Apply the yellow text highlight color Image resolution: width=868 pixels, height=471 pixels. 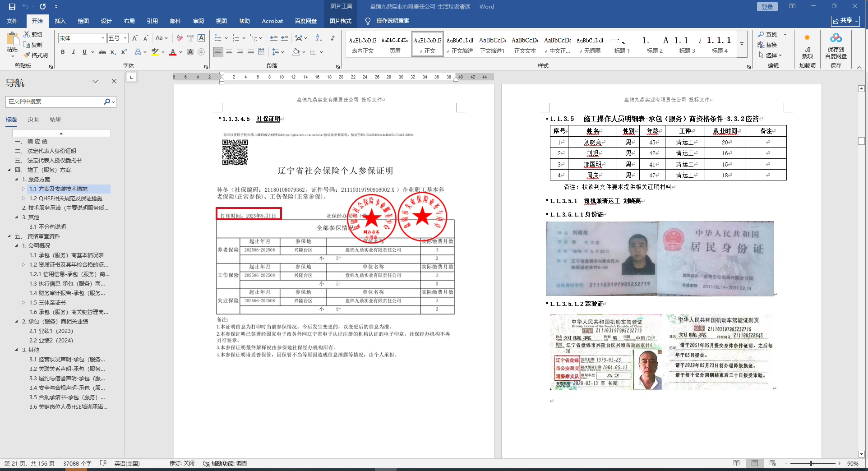tap(155, 52)
